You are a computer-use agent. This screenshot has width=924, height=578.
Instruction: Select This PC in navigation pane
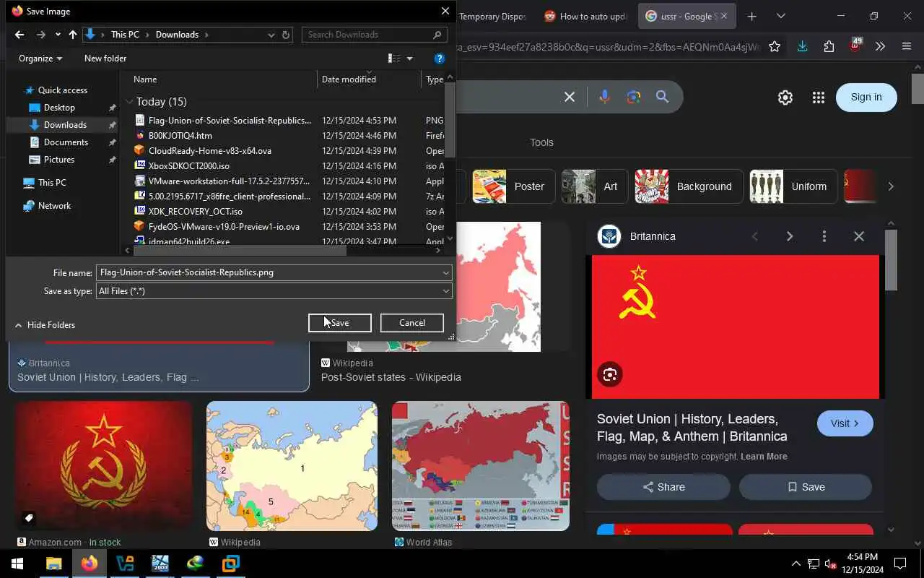52,183
